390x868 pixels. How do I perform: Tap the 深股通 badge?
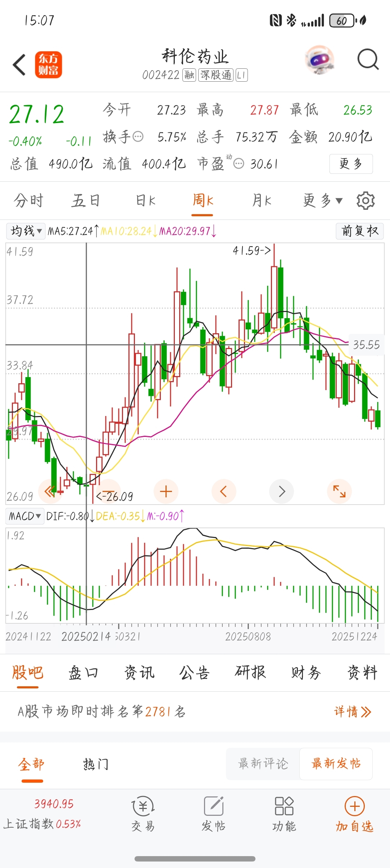tap(216, 75)
